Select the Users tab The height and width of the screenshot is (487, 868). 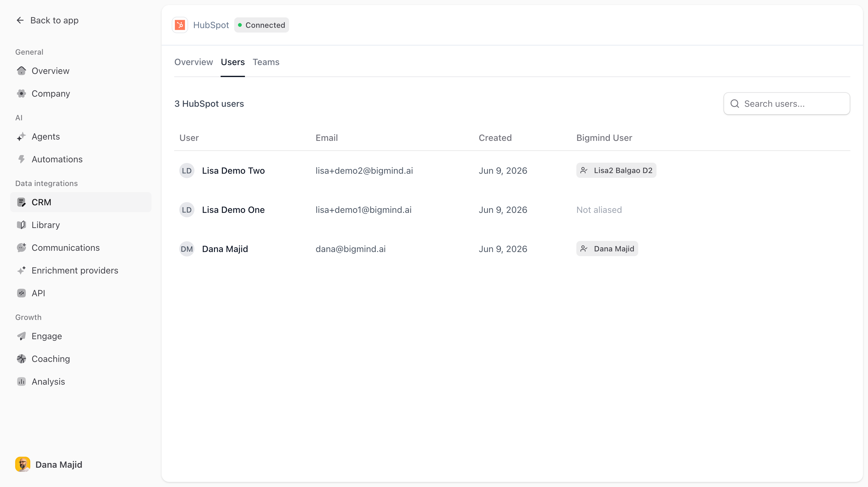click(x=233, y=62)
